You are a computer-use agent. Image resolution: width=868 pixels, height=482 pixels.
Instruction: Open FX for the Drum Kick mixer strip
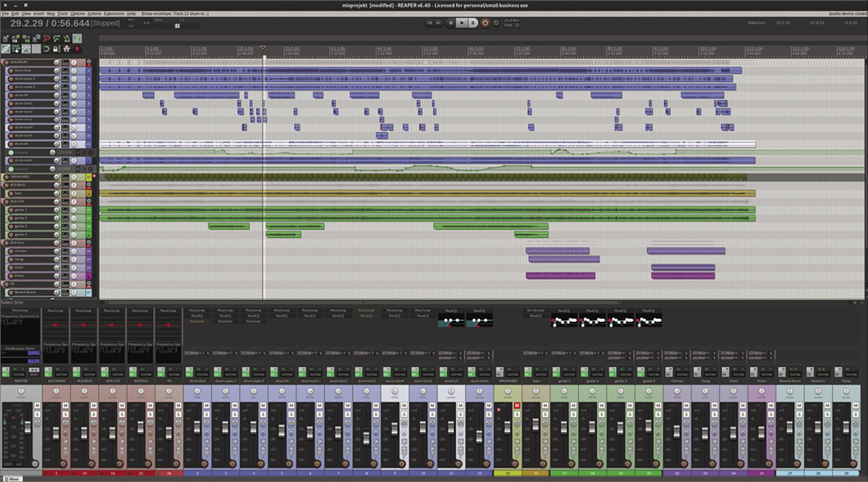(x=189, y=372)
